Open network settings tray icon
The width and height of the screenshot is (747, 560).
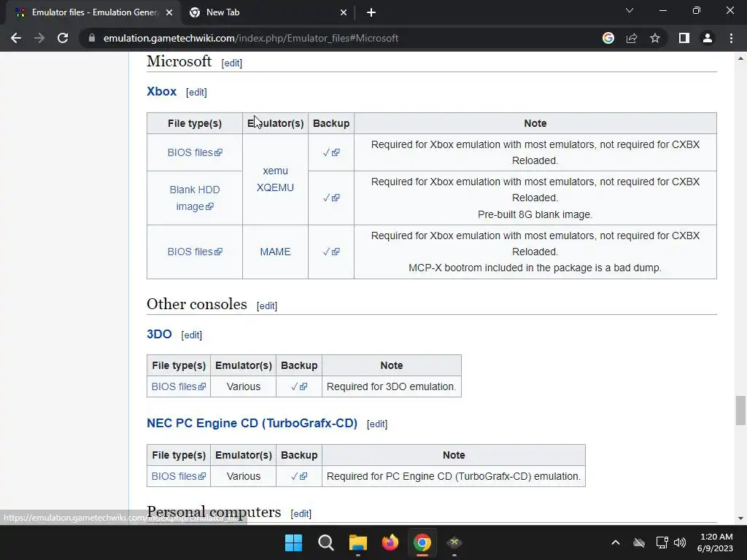click(662, 542)
